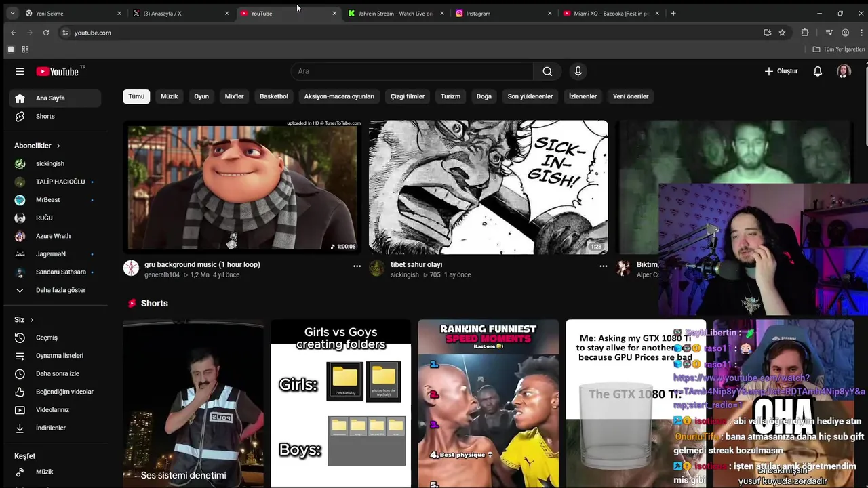The height and width of the screenshot is (488, 868).
Task: Open Tüm Yer İşaretleri folder
Action: click(839, 49)
